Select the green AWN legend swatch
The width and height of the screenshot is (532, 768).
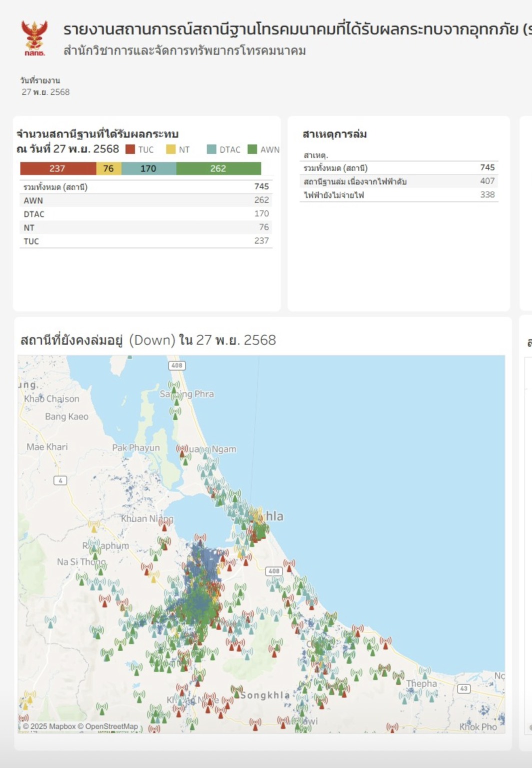click(x=252, y=149)
